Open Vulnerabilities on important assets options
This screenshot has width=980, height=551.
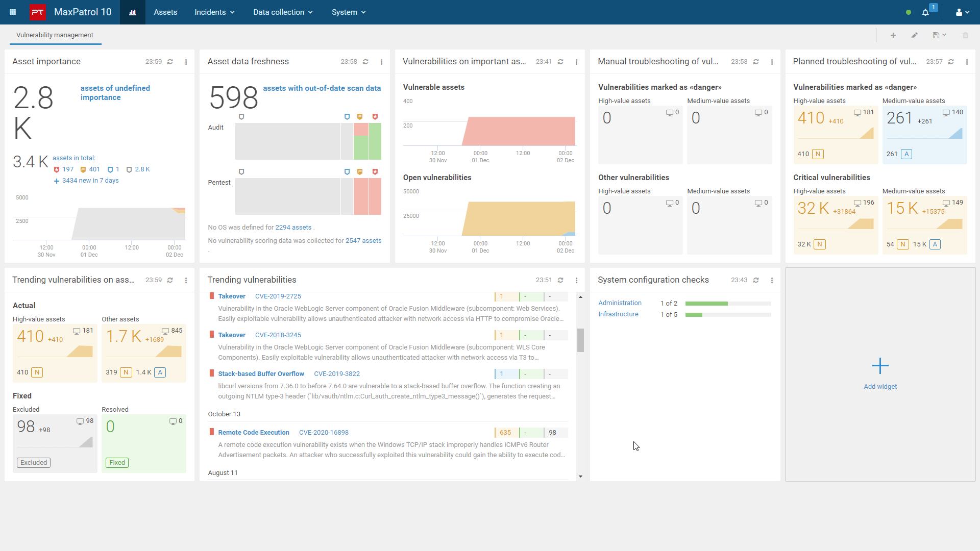click(576, 62)
